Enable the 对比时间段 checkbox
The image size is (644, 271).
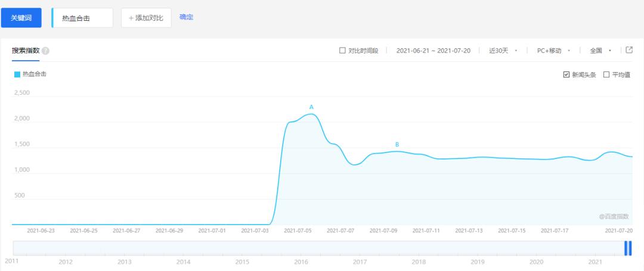point(342,51)
